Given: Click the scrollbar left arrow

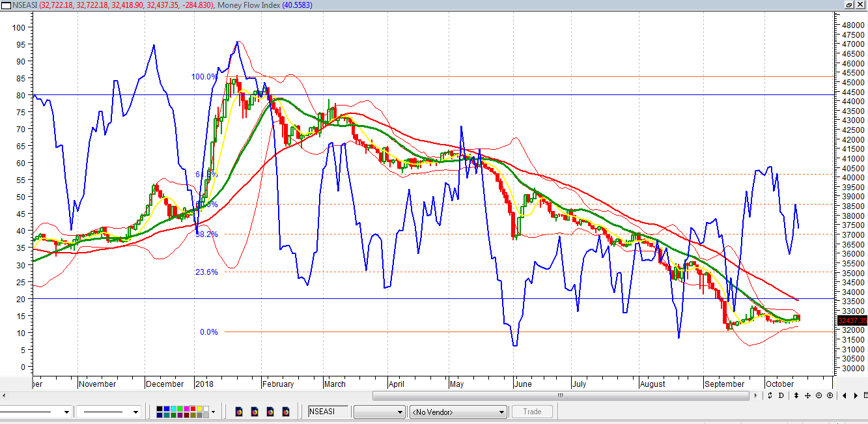Looking at the screenshot, I should [5, 395].
